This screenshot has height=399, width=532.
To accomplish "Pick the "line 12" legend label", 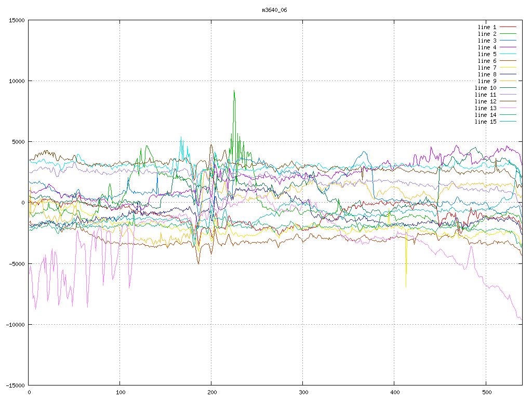I will coord(485,101).
